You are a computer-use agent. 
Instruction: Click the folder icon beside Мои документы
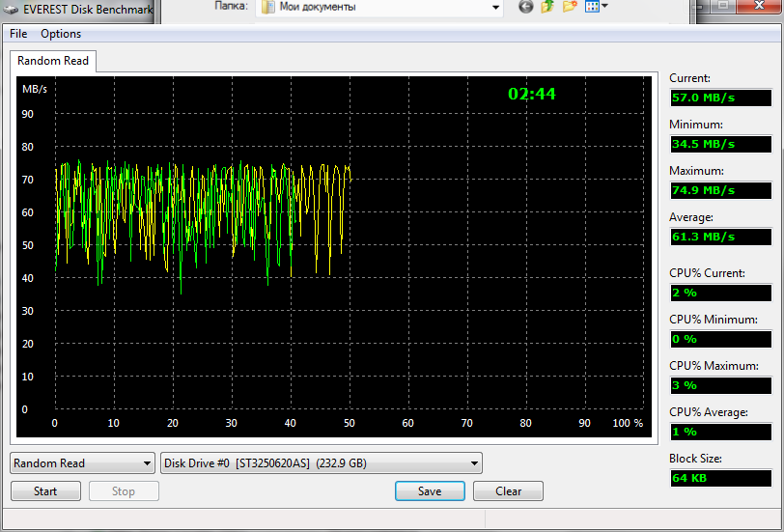pos(267,7)
